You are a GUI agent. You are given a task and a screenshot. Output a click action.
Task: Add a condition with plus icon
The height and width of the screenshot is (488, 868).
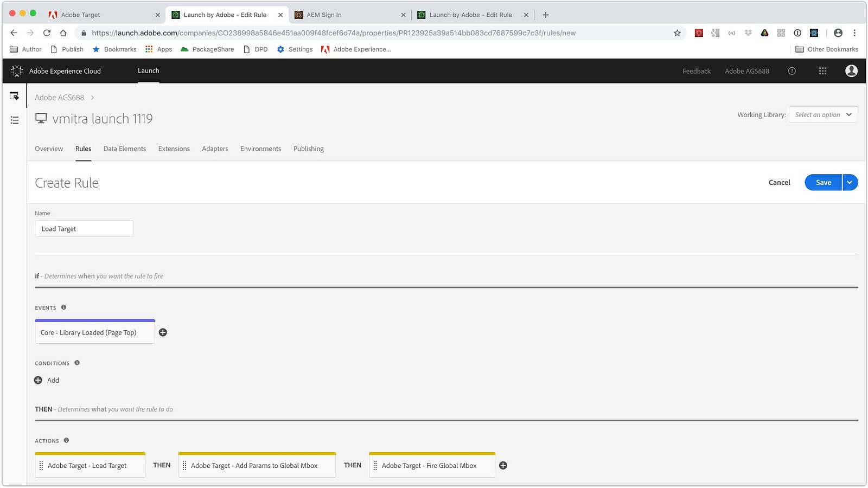tap(38, 380)
